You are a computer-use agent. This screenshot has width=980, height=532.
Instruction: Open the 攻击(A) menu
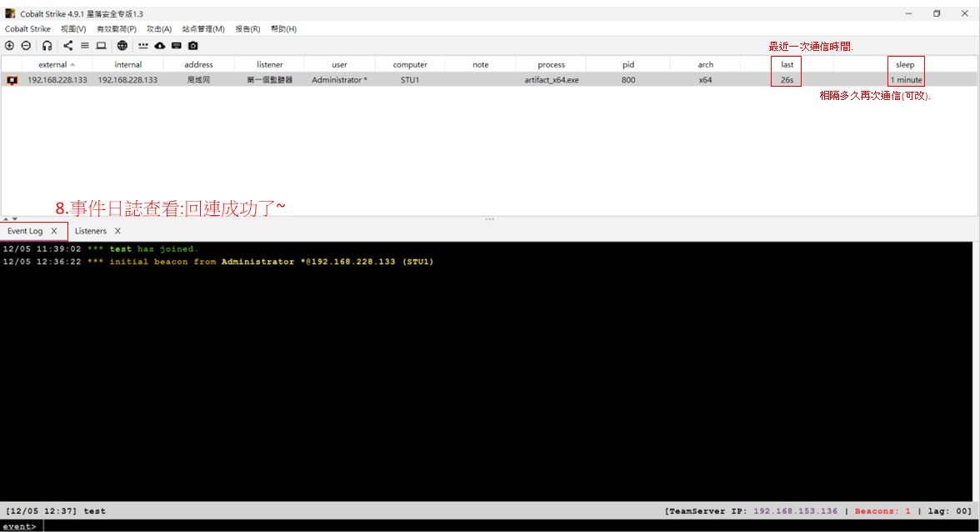[158, 28]
